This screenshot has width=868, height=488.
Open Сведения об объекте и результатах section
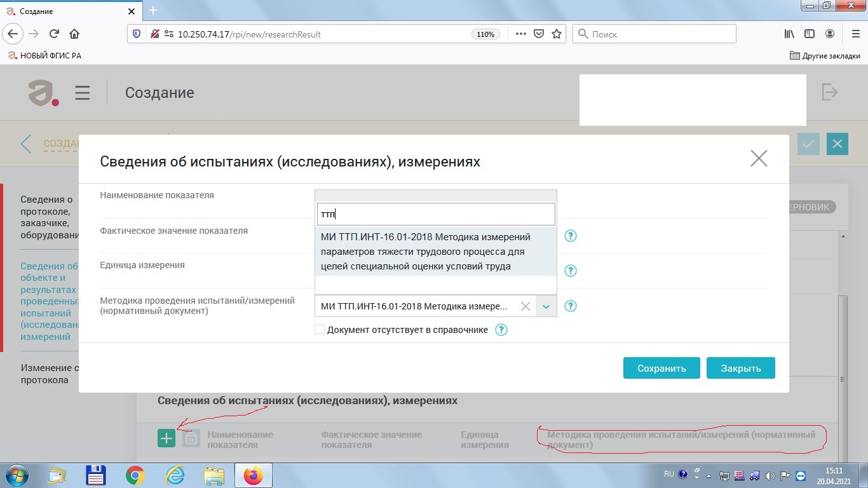(50, 301)
